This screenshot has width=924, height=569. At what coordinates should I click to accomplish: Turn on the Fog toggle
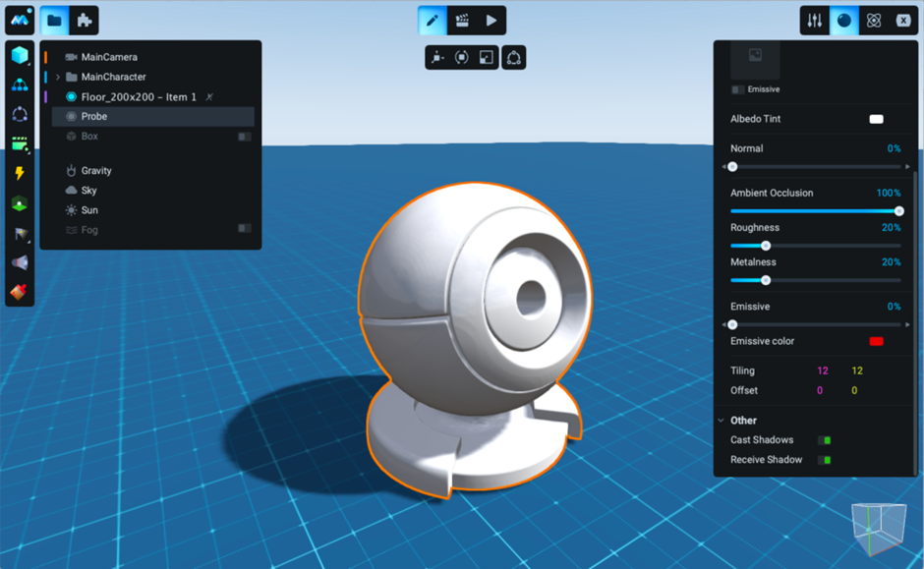(245, 229)
